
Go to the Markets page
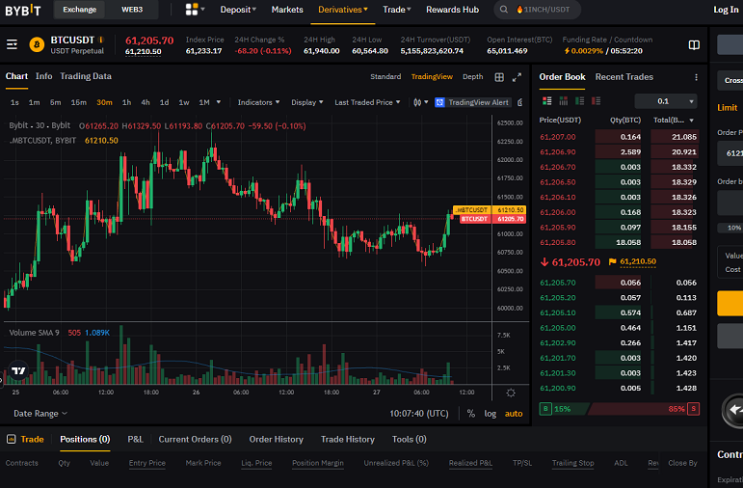(x=287, y=9)
